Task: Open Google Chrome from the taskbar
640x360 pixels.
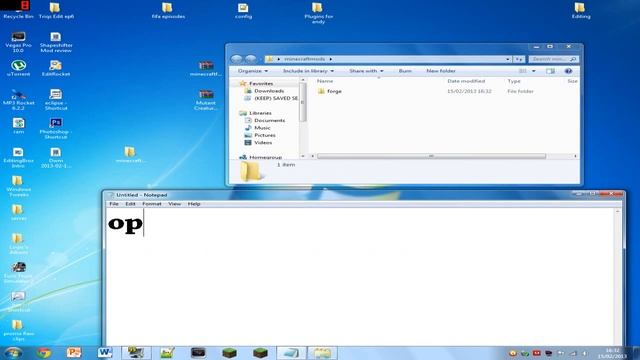Action: 44,353
